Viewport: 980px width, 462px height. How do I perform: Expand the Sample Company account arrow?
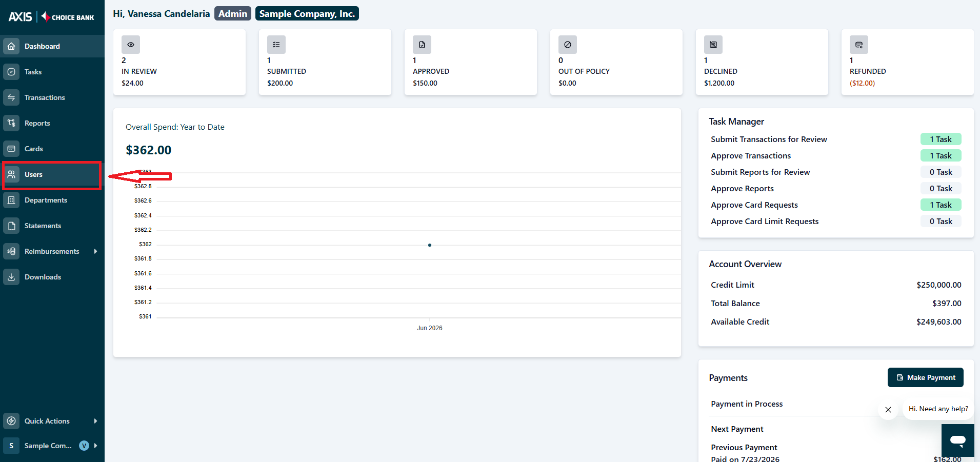(x=95, y=446)
